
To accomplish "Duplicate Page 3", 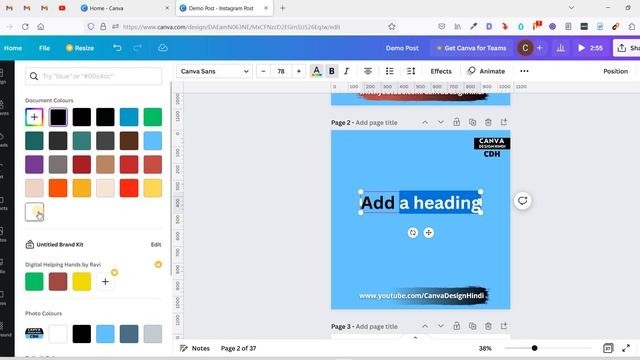I will (x=472, y=326).
